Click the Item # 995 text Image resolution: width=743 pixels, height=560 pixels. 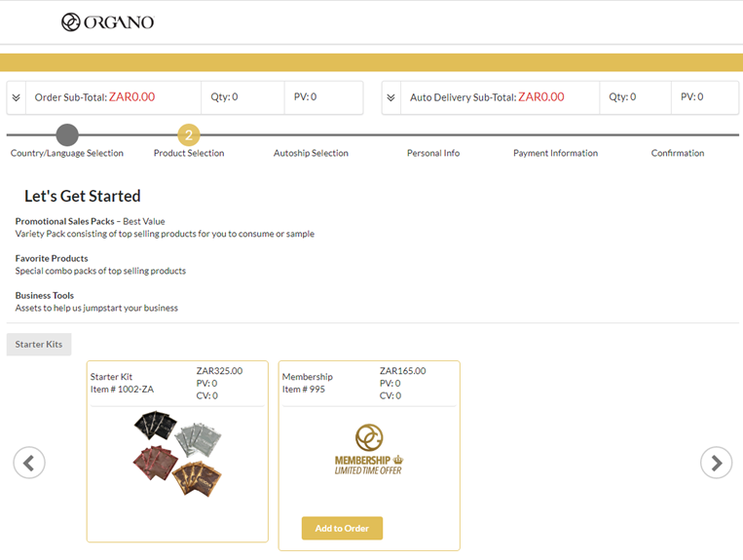point(304,389)
